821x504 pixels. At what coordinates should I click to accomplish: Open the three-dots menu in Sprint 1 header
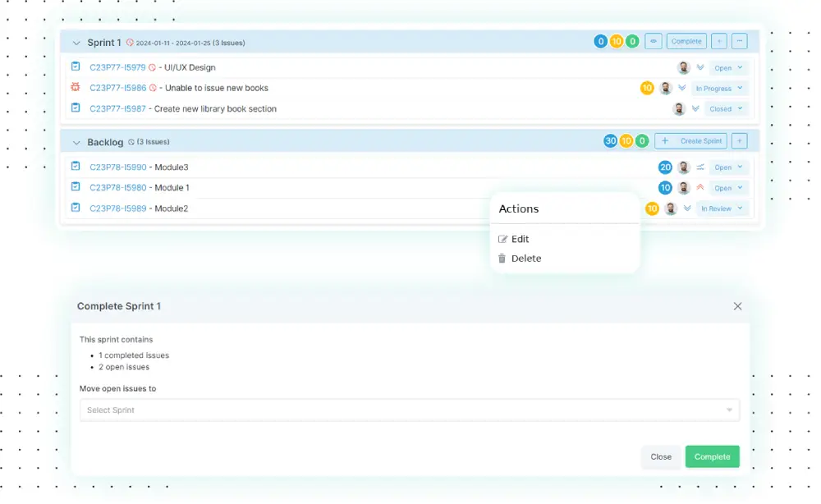tap(739, 41)
